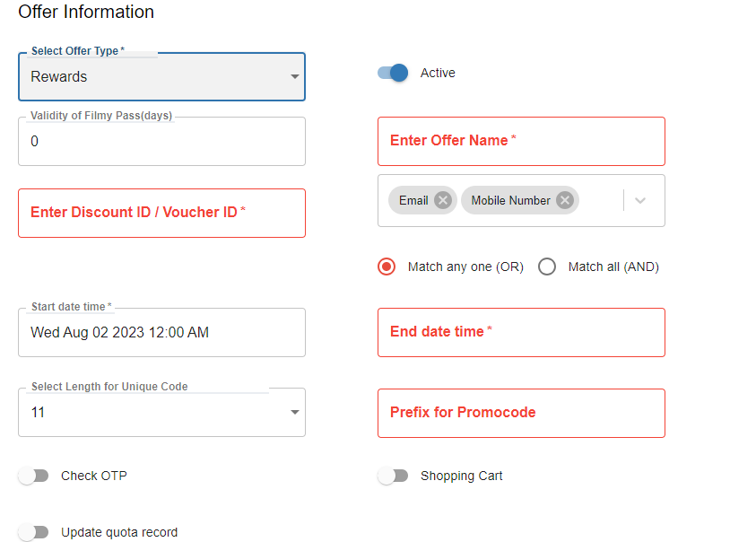Click the End date time field

coord(521,332)
